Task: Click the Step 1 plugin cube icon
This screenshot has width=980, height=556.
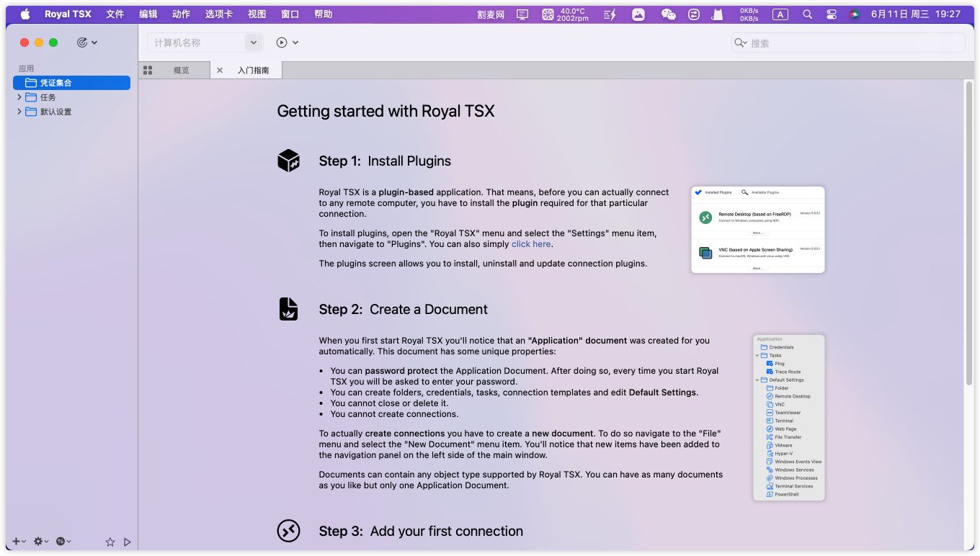Action: (x=288, y=161)
